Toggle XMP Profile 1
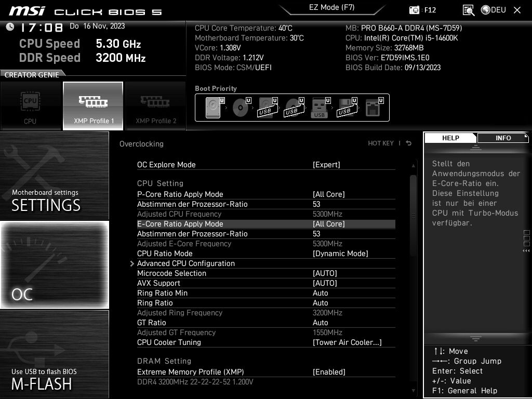This screenshot has height=399, width=532. [93, 106]
